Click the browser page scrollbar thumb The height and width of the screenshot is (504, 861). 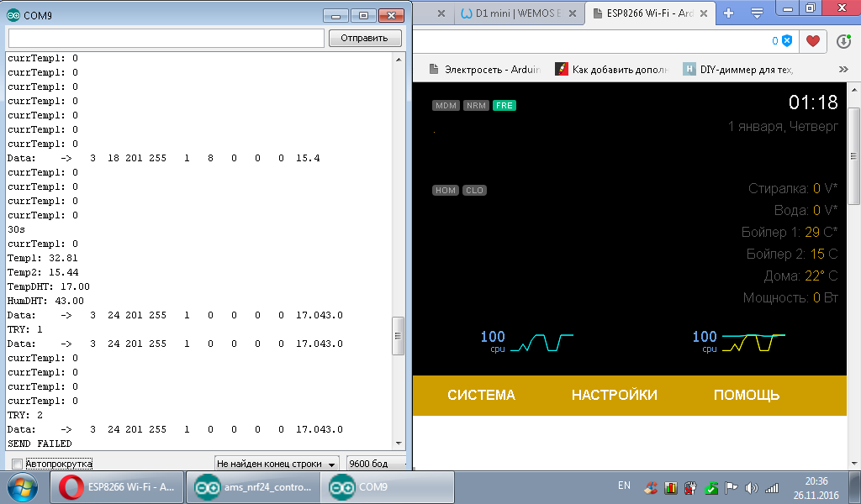(854, 156)
